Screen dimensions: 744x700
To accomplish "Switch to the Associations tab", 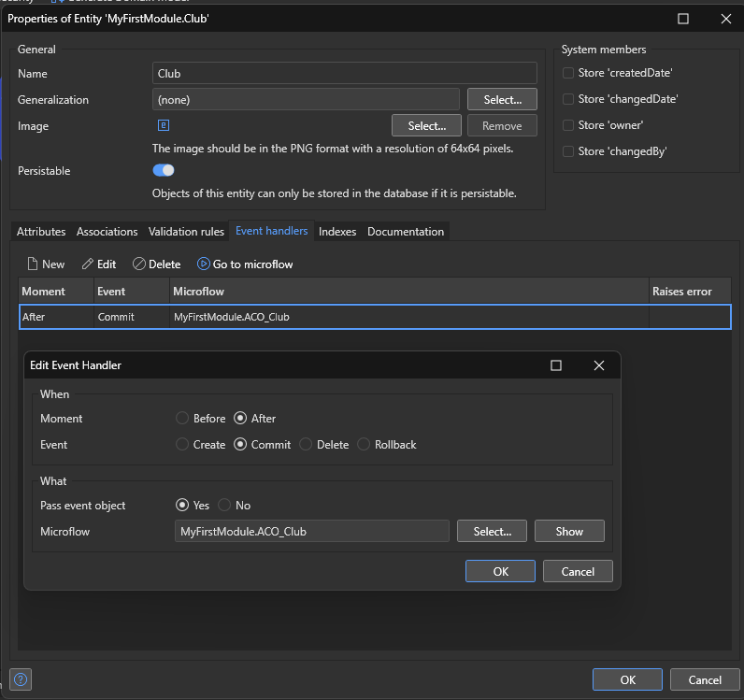I will [x=107, y=232].
